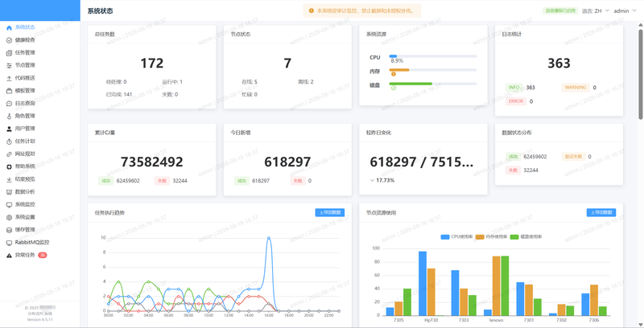Image resolution: width=644 pixels, height=328 pixels.
Task: Open the 系统设置 gear icon
Action: 9,217
